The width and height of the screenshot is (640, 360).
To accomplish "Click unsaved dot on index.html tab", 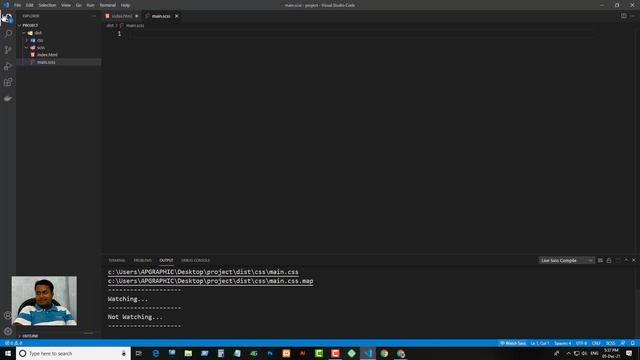I will [137, 16].
